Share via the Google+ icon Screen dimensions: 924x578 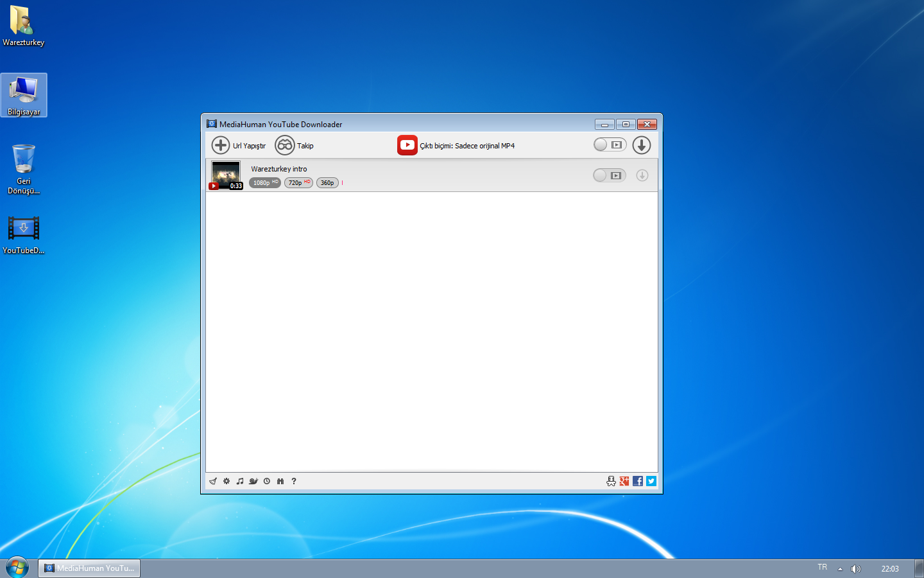(624, 481)
